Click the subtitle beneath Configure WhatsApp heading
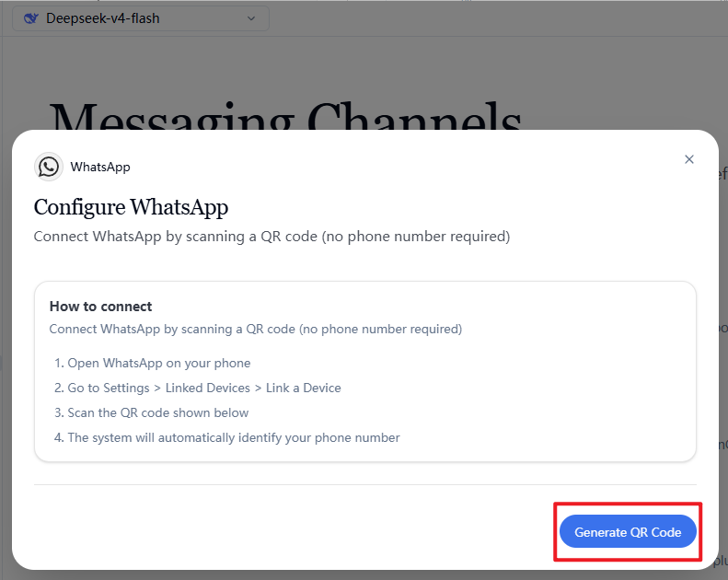The width and height of the screenshot is (728, 580). [272, 237]
